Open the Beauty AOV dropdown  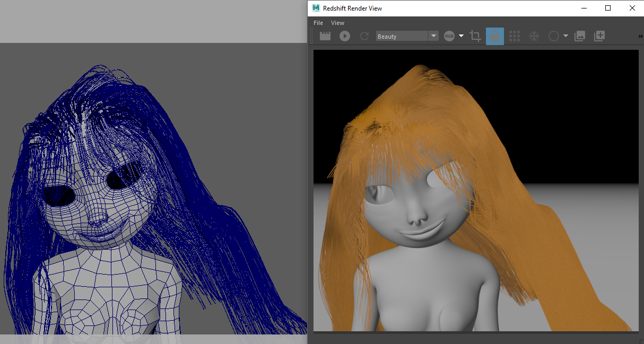point(407,36)
